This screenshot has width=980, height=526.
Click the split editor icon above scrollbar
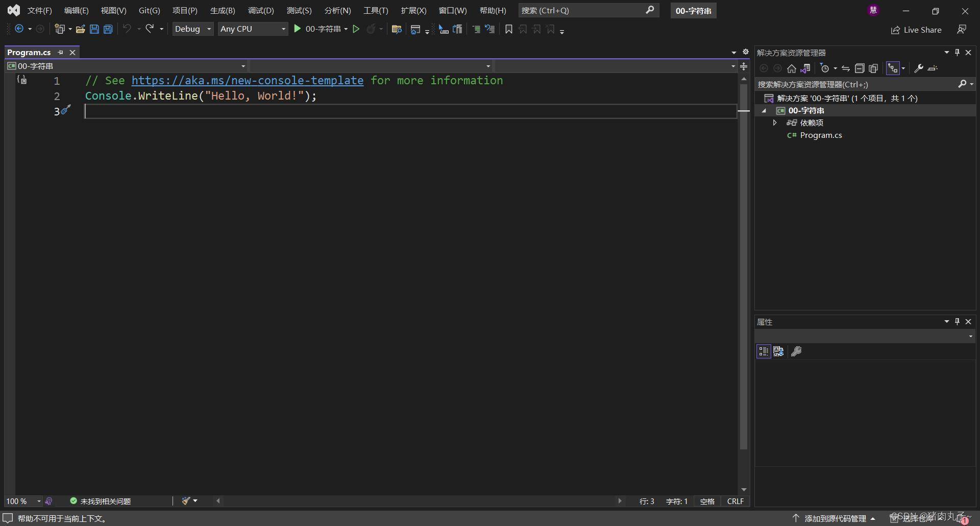[744, 66]
